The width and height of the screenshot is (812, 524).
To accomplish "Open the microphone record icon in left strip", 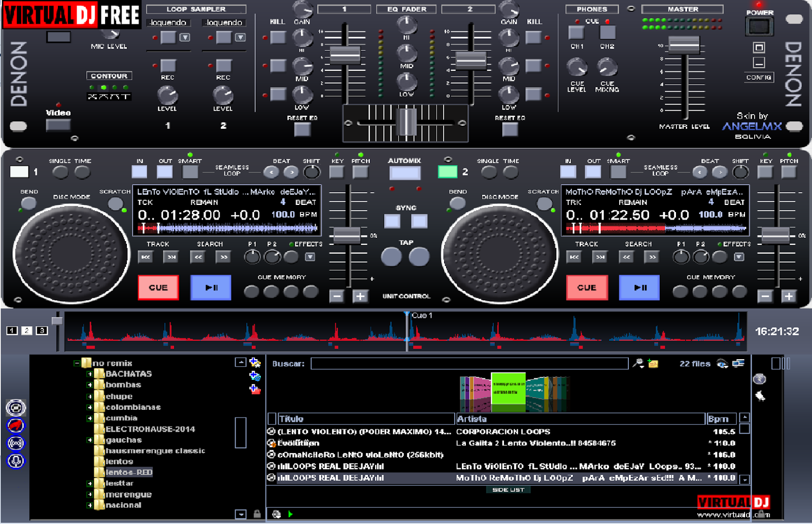I will click(16, 461).
